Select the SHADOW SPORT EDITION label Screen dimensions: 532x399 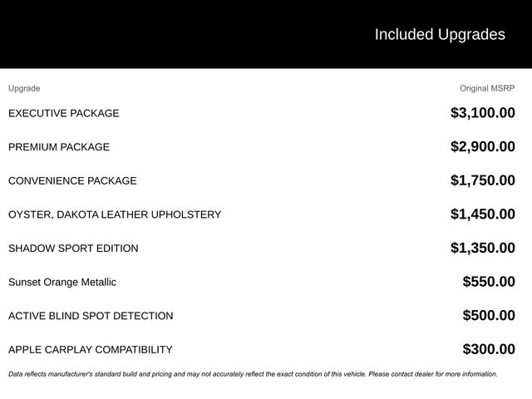(x=73, y=249)
